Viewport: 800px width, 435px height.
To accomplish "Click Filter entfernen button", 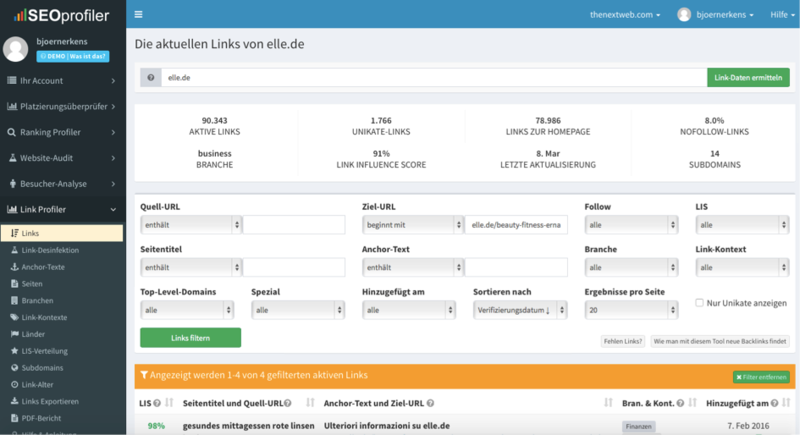I will pyautogui.click(x=761, y=377).
